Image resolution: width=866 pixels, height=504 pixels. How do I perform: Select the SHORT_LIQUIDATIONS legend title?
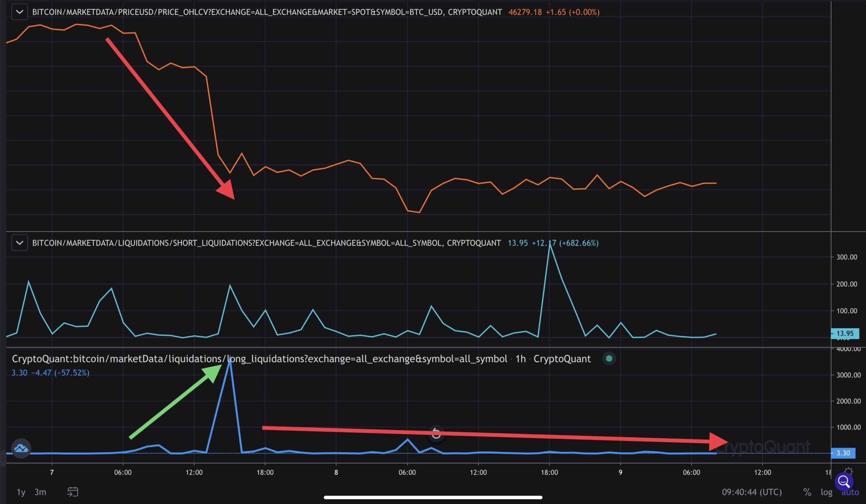click(266, 243)
